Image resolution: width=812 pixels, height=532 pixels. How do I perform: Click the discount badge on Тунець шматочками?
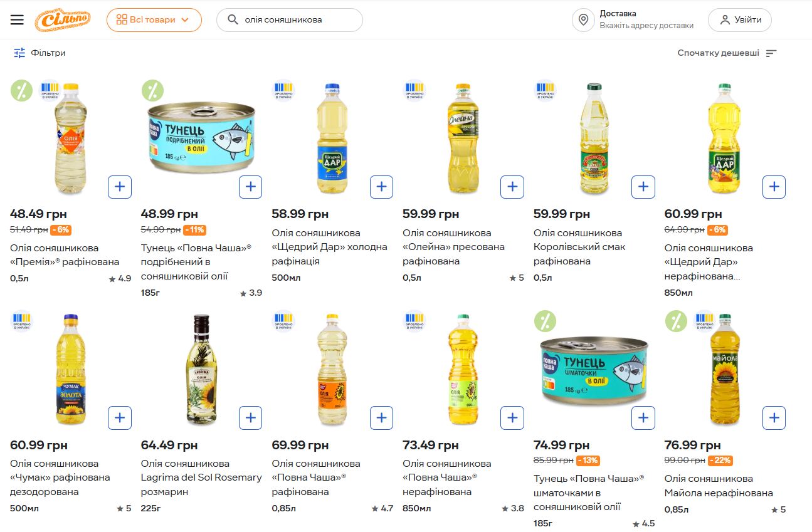pyautogui.click(x=545, y=321)
